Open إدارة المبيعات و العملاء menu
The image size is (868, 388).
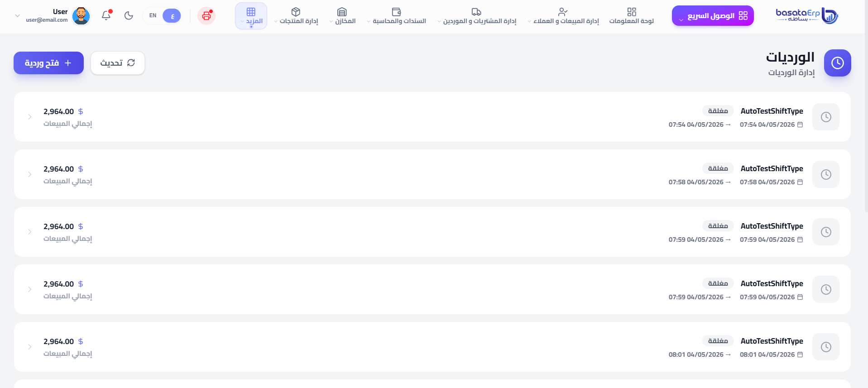click(x=563, y=16)
